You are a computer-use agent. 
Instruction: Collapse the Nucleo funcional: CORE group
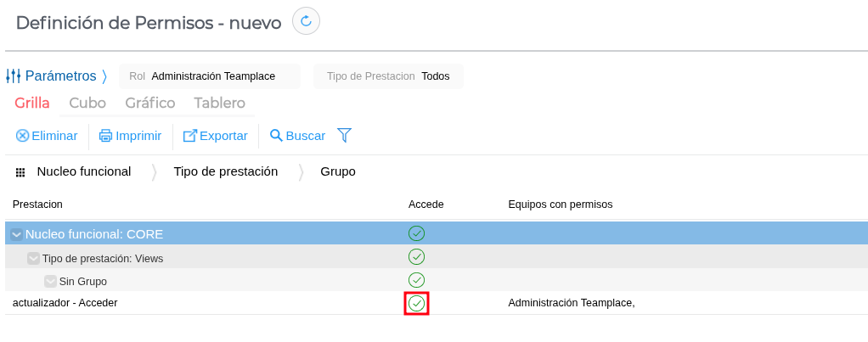(16, 234)
